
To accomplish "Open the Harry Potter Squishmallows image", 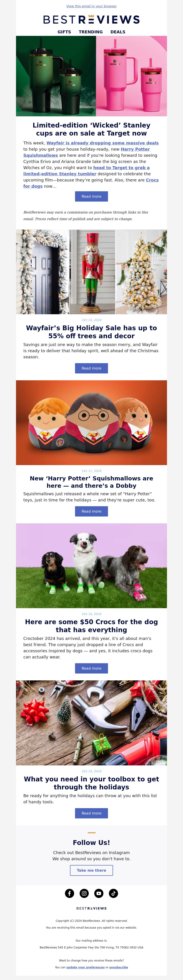I will click(x=91, y=423).
